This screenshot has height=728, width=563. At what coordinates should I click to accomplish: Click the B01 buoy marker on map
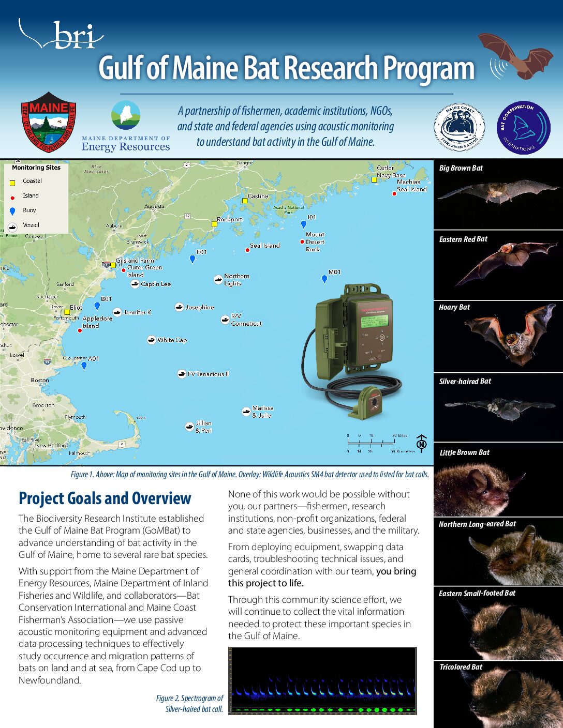pos(97,306)
